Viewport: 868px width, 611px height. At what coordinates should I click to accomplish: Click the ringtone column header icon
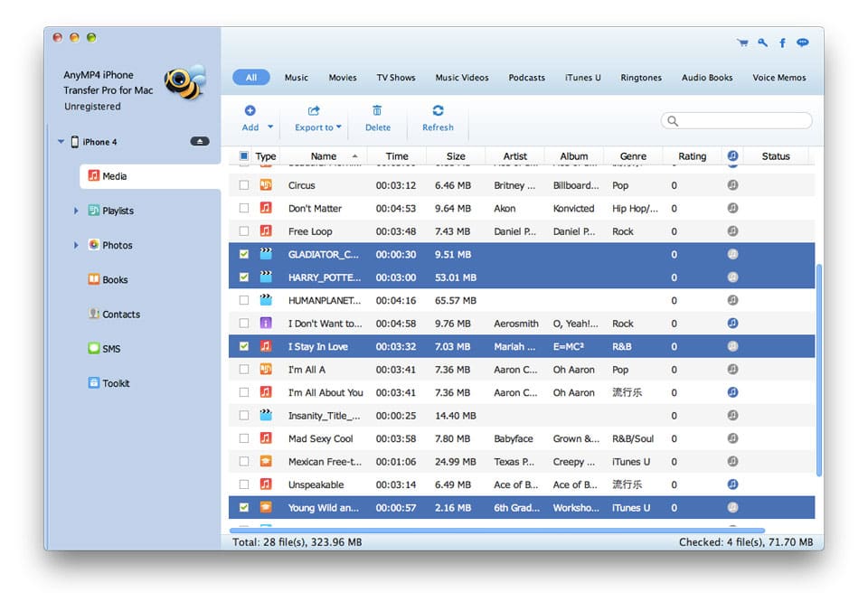pos(732,156)
